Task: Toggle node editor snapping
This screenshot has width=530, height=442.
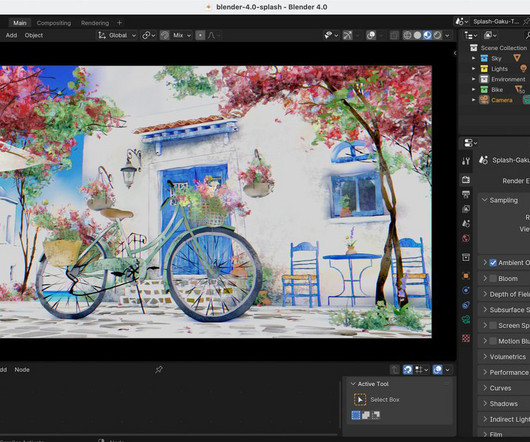Action: click(408, 370)
